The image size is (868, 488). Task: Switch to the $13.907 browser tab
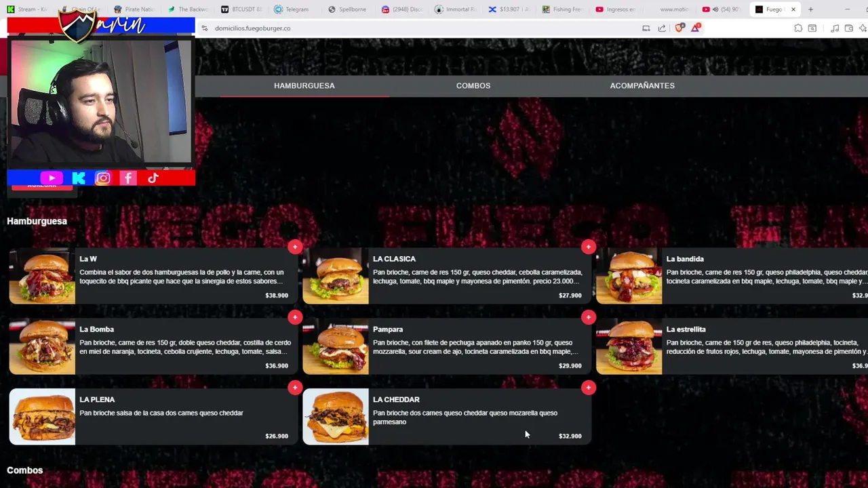509,9
